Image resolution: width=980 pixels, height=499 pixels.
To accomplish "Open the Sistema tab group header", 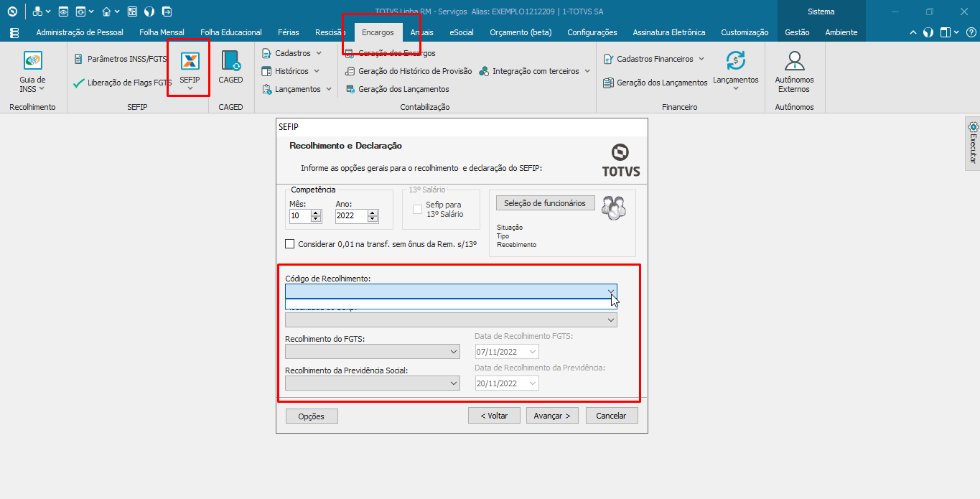I will pyautogui.click(x=821, y=11).
